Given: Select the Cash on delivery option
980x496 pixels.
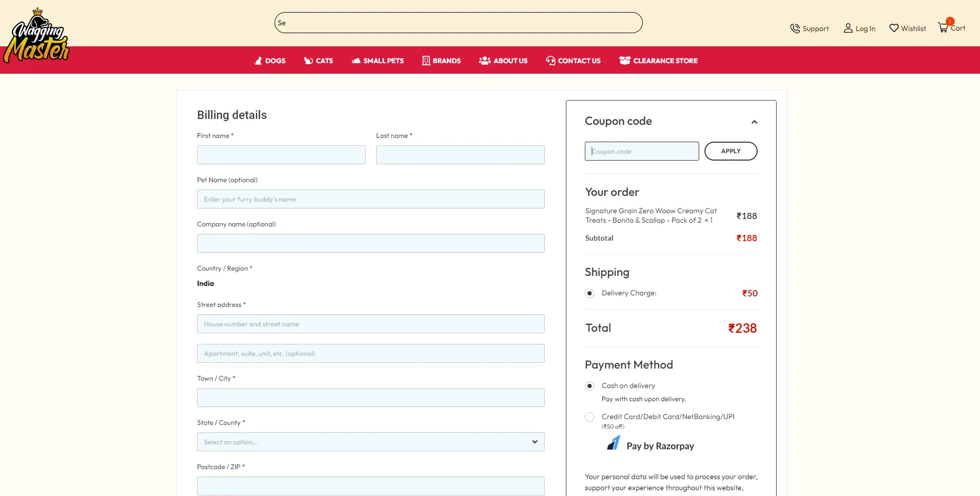Looking at the screenshot, I should (590, 385).
